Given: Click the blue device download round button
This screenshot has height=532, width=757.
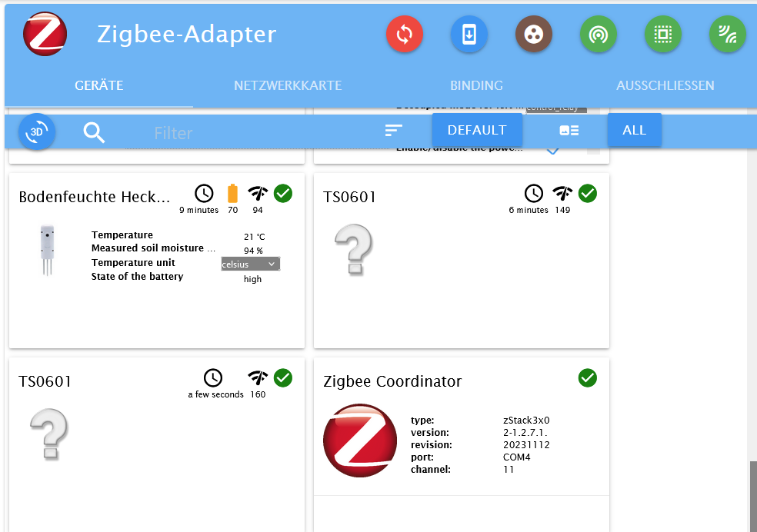Looking at the screenshot, I should pos(469,35).
